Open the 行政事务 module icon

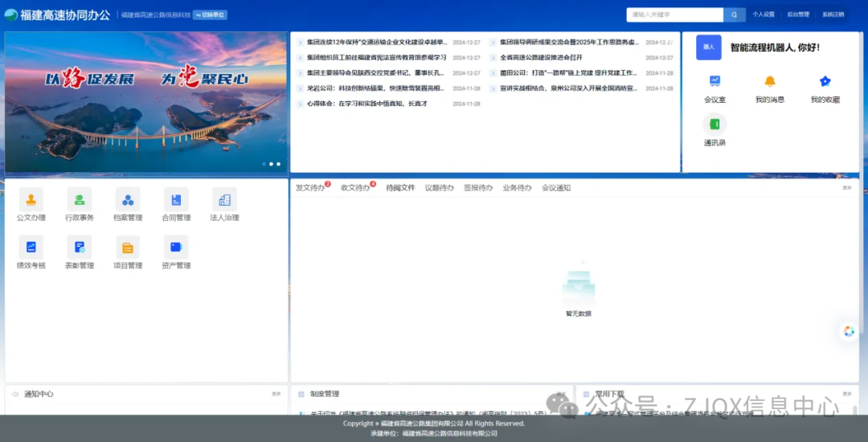tap(80, 200)
